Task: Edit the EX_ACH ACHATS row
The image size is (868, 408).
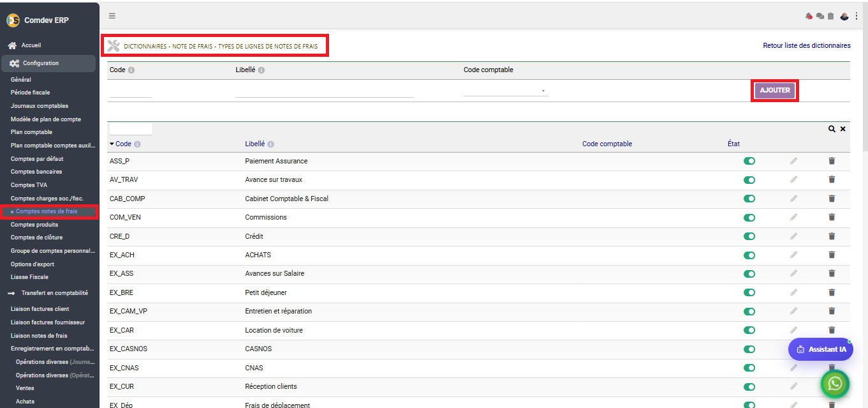Action: coord(793,255)
